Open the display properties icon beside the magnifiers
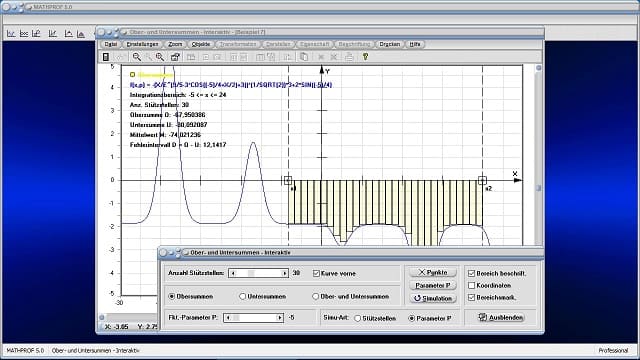The width and height of the screenshot is (640, 360). click(175, 57)
